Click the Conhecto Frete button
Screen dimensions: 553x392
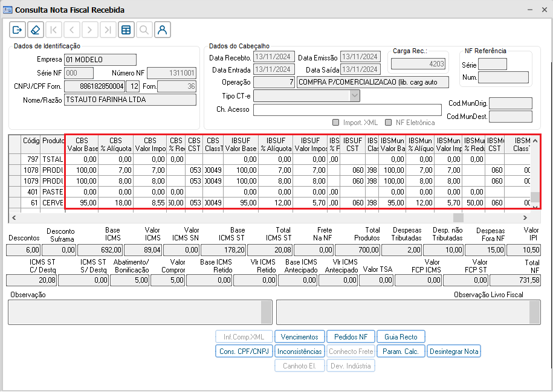351,351
